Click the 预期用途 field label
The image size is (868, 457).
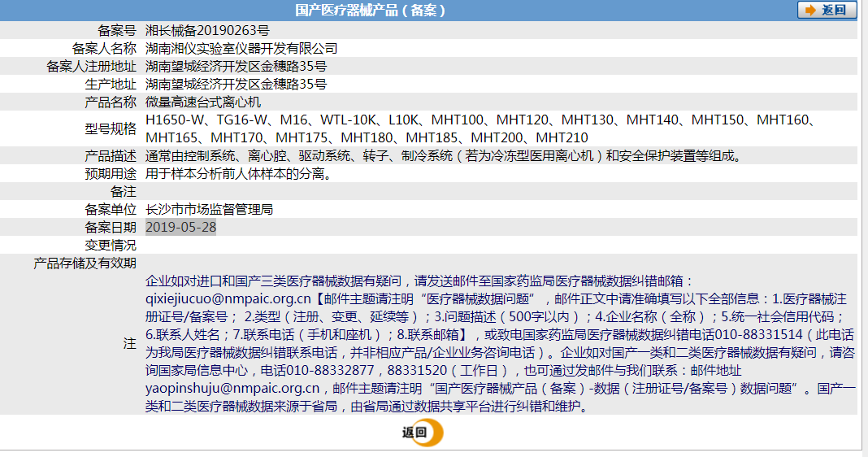tap(111, 173)
